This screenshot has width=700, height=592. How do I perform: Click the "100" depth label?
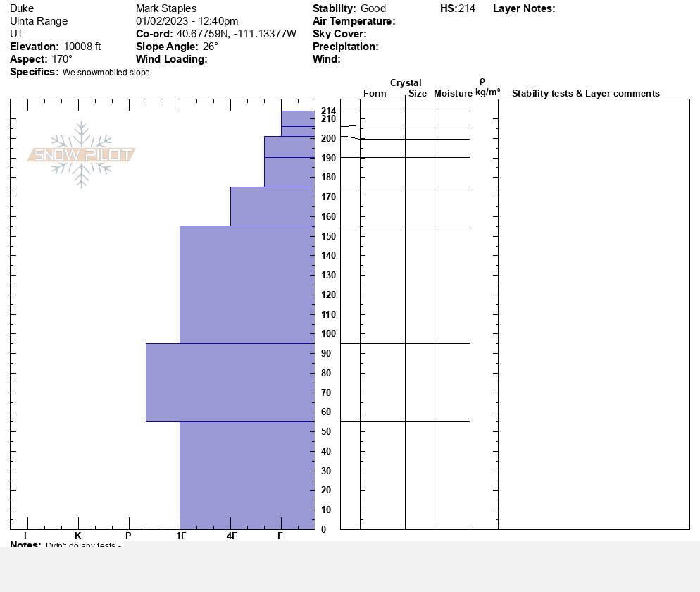click(x=329, y=334)
